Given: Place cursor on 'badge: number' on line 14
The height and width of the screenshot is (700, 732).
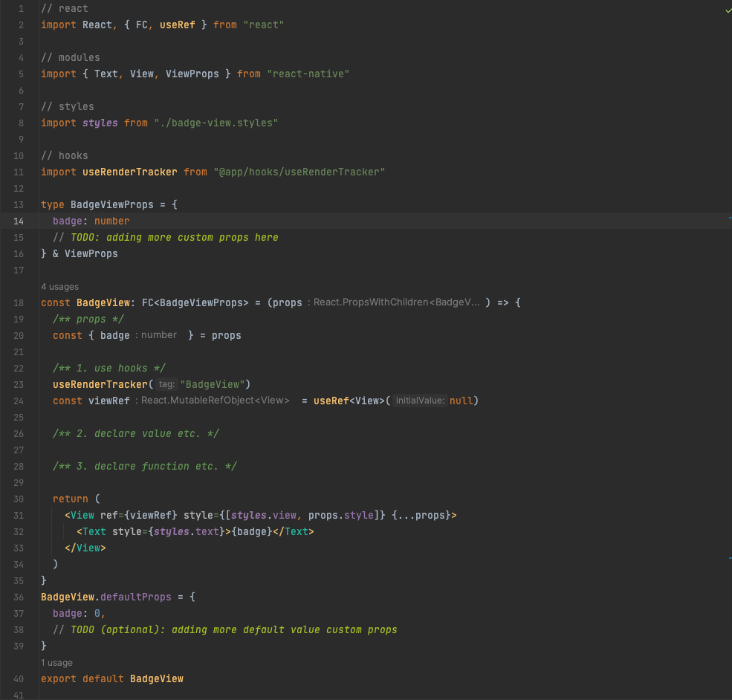Looking at the screenshot, I should pyautogui.click(x=91, y=221).
